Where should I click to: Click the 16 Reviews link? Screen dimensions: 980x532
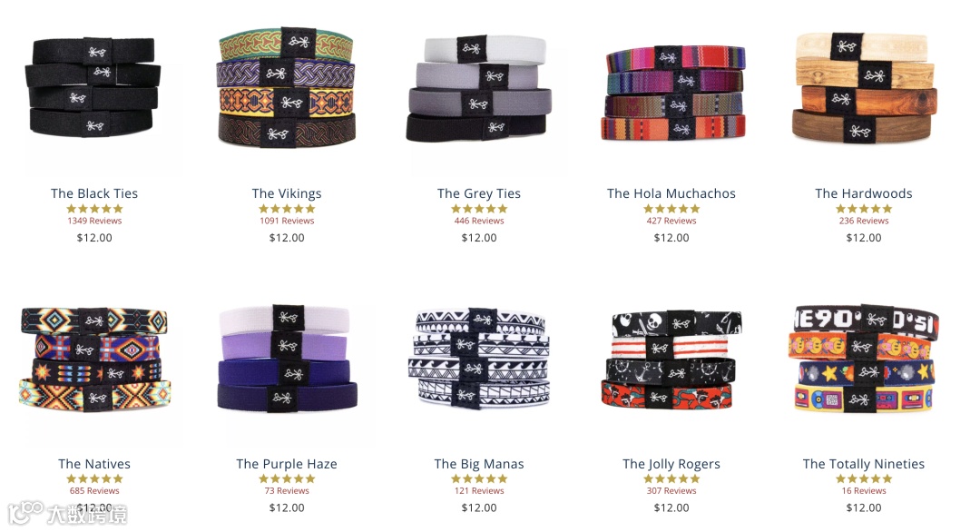864,491
